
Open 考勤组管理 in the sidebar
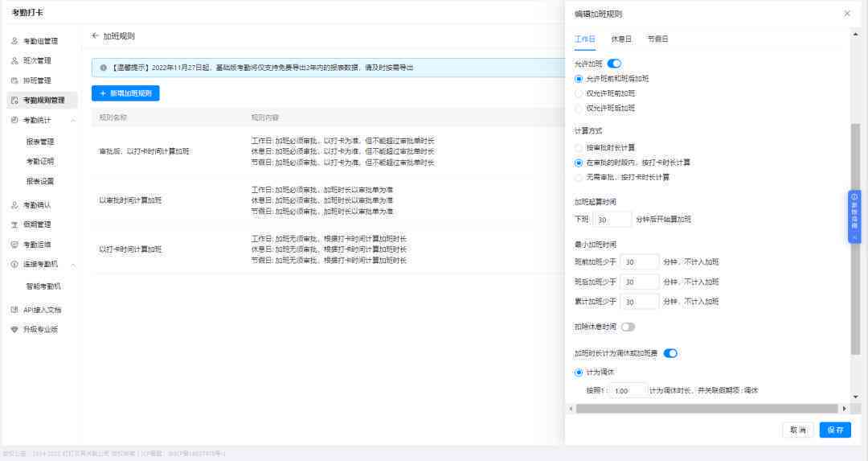coord(40,41)
